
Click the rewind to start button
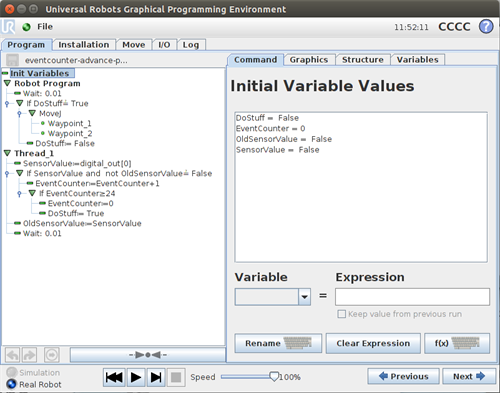tap(114, 377)
